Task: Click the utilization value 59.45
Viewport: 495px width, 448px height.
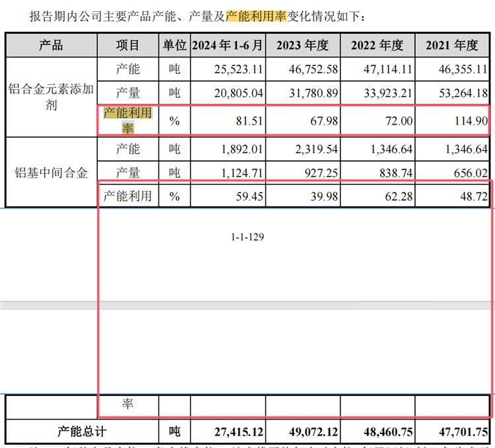Action: tap(249, 197)
